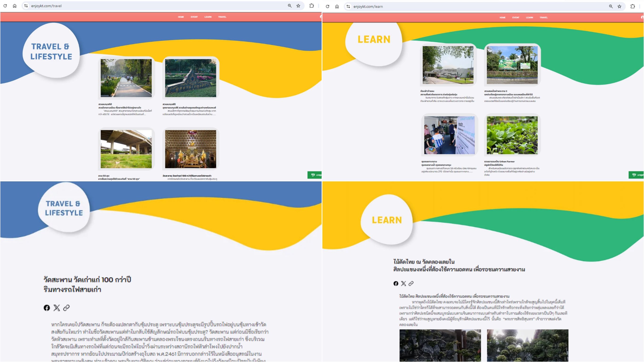Open Urban Farmer article title link

tap(499, 162)
